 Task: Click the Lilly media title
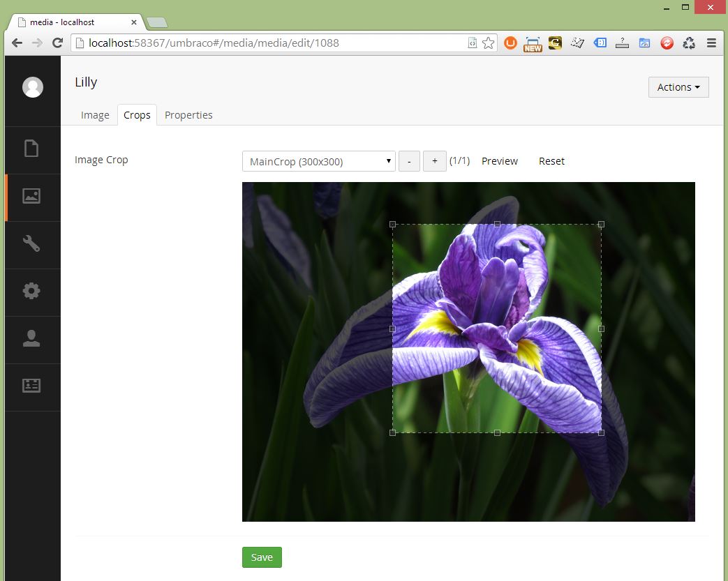(x=86, y=82)
